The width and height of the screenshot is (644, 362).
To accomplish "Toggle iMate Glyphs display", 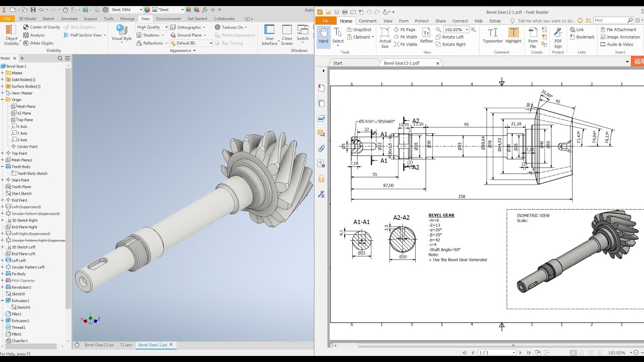I will pos(38,43).
